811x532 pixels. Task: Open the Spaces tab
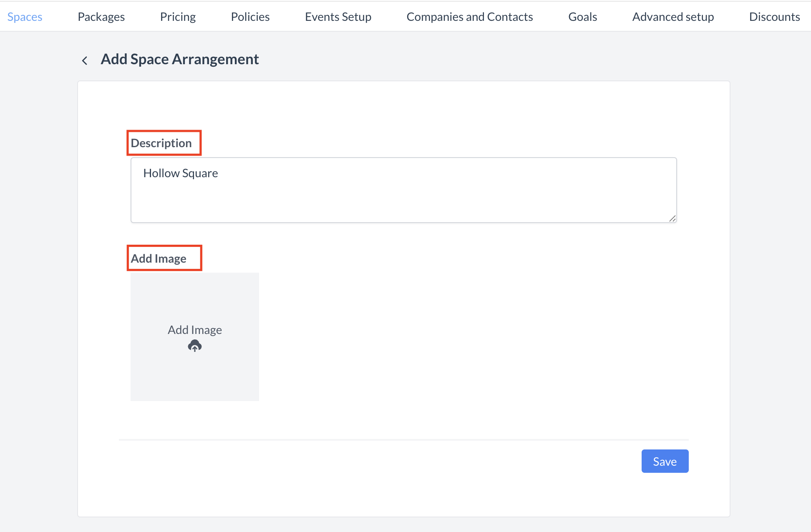pos(25,17)
